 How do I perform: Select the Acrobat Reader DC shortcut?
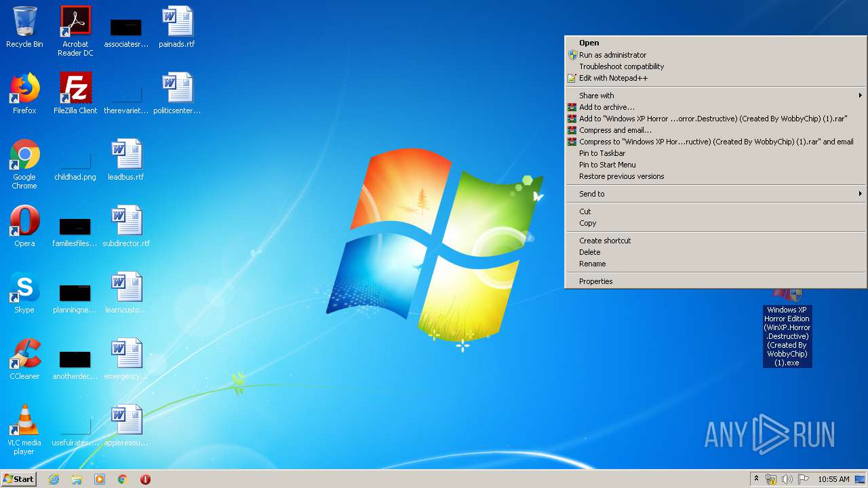(75, 31)
